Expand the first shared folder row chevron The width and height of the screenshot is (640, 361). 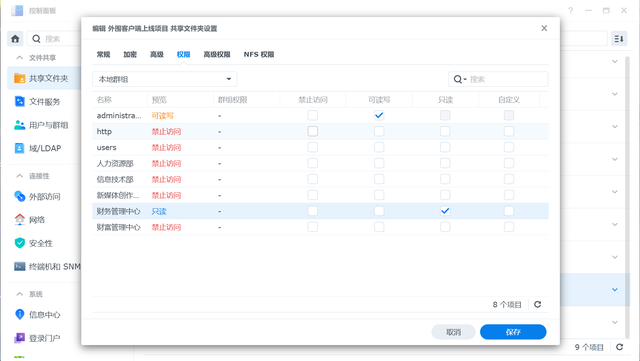pos(615,61)
